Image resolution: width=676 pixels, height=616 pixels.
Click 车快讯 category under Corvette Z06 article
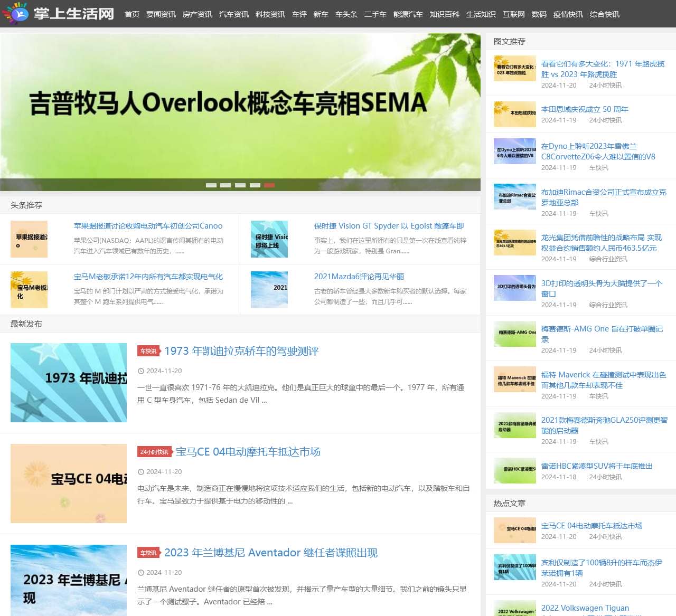599,168
